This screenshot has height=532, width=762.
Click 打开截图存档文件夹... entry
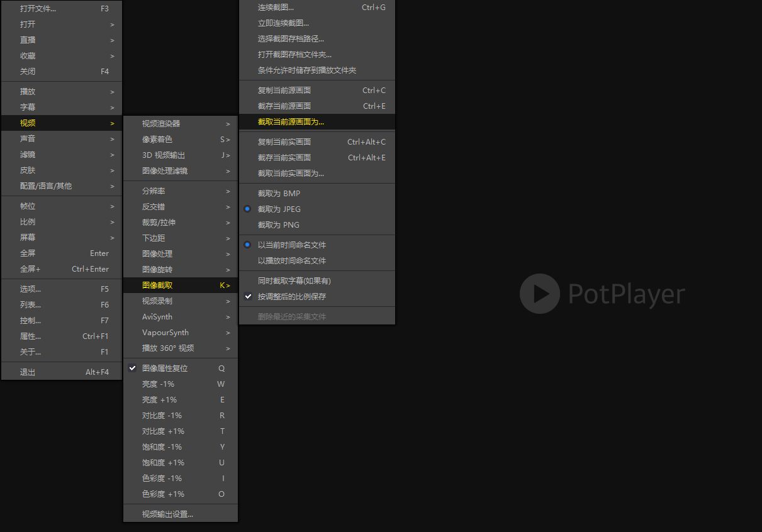coord(317,54)
